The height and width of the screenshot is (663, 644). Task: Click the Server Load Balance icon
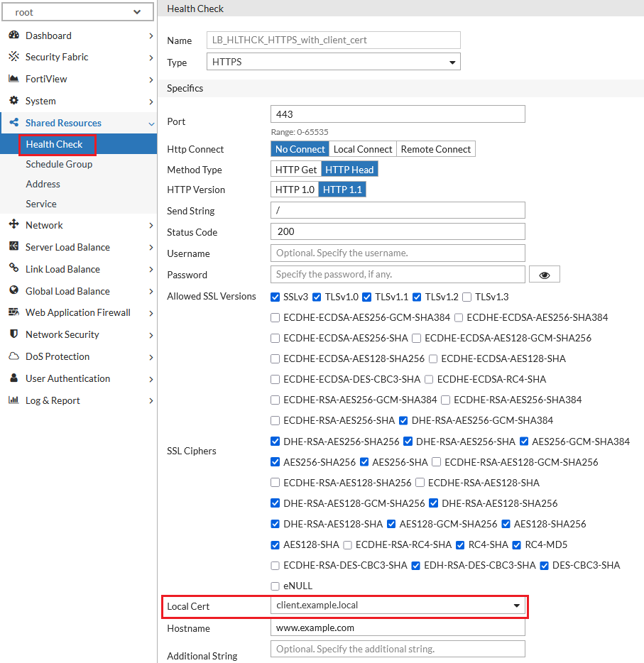[14, 246]
